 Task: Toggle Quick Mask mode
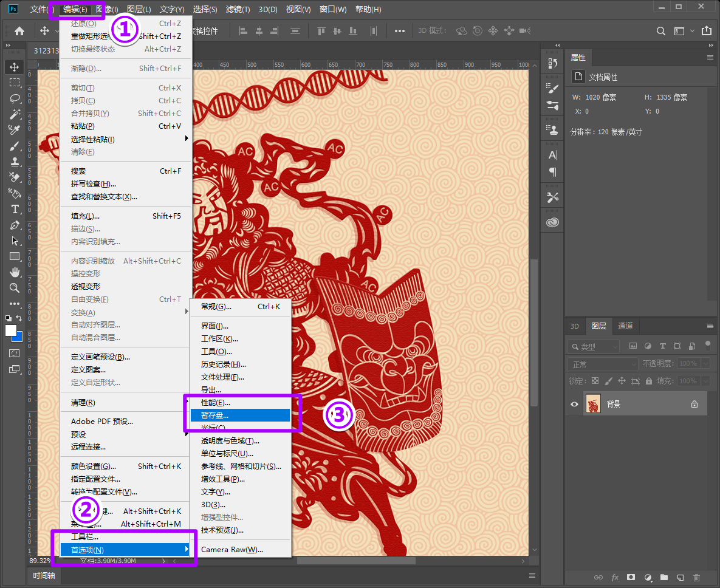point(15,353)
